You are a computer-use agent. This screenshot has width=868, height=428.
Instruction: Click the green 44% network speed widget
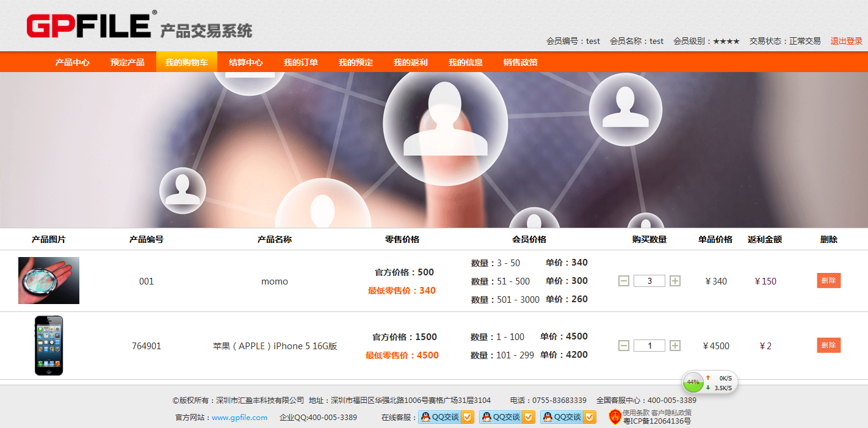[693, 382]
